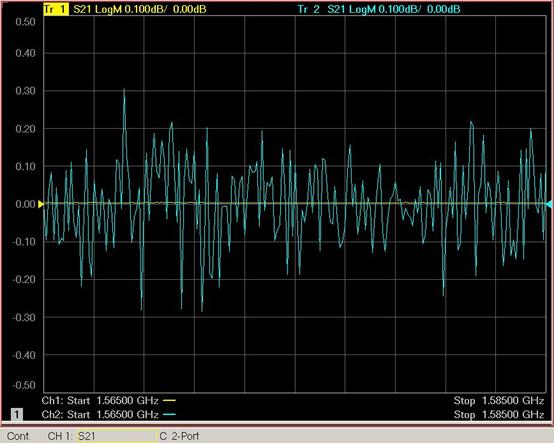The height and width of the screenshot is (443, 554).
Task: Click the cyan Ch2 trace color line
Action: click(169, 414)
